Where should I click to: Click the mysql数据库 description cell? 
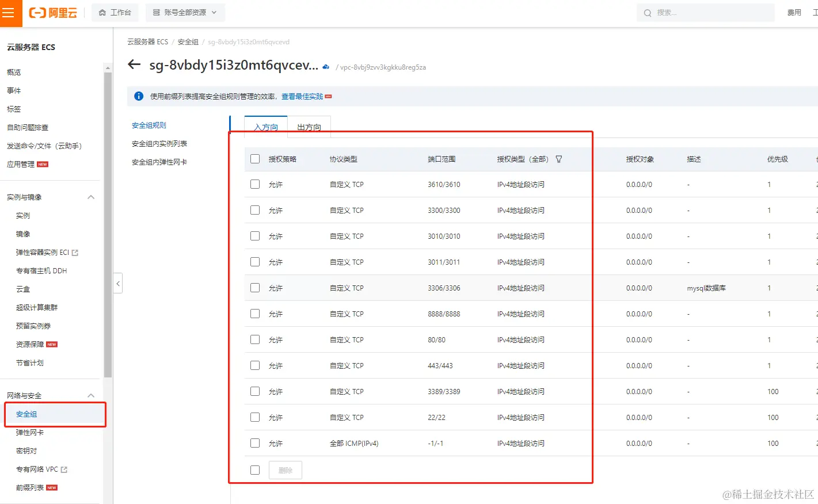pyautogui.click(x=706, y=288)
